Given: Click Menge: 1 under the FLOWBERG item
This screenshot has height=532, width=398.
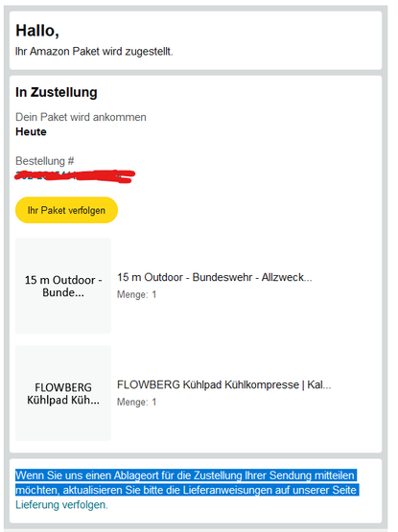Looking at the screenshot, I should [x=136, y=402].
